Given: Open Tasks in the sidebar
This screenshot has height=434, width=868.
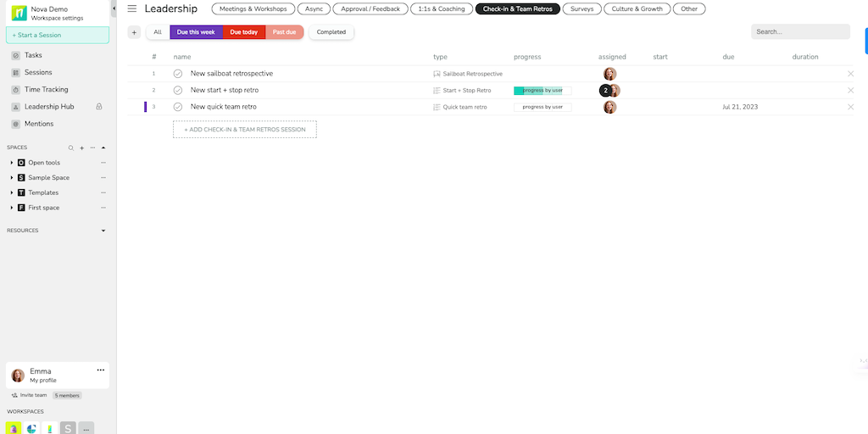Looking at the screenshot, I should click(33, 55).
